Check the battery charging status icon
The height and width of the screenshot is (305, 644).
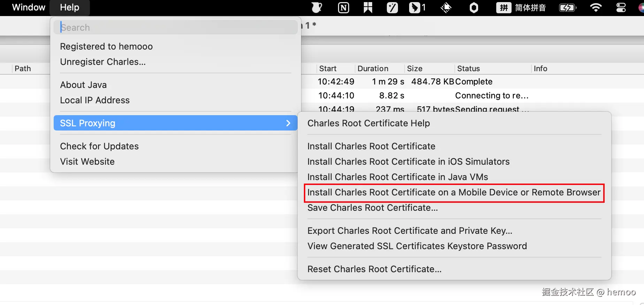(568, 7)
